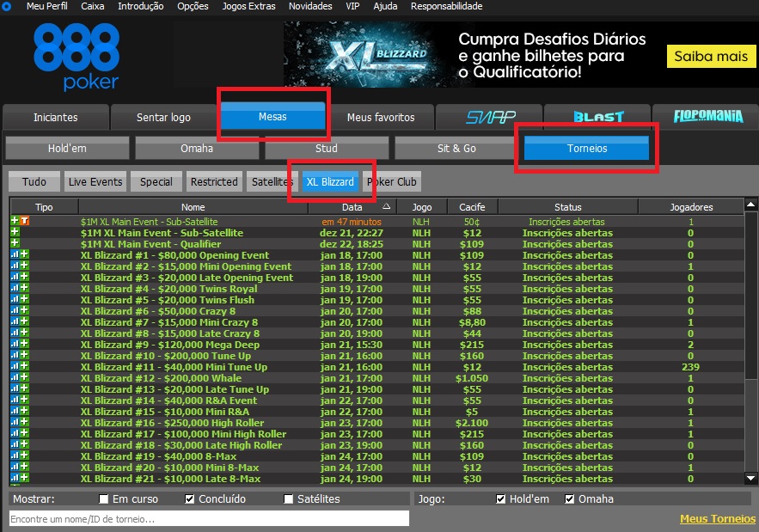The width and height of the screenshot is (759, 532).
Task: Click the plus icon for XL Blizzard #1
Action: tap(25, 254)
